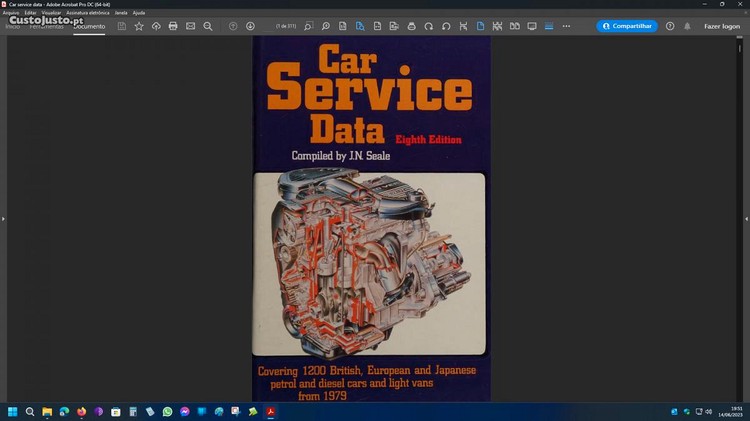Print the document using printer icon
Viewport: 750px width, 421px height.
pyautogui.click(x=173, y=26)
